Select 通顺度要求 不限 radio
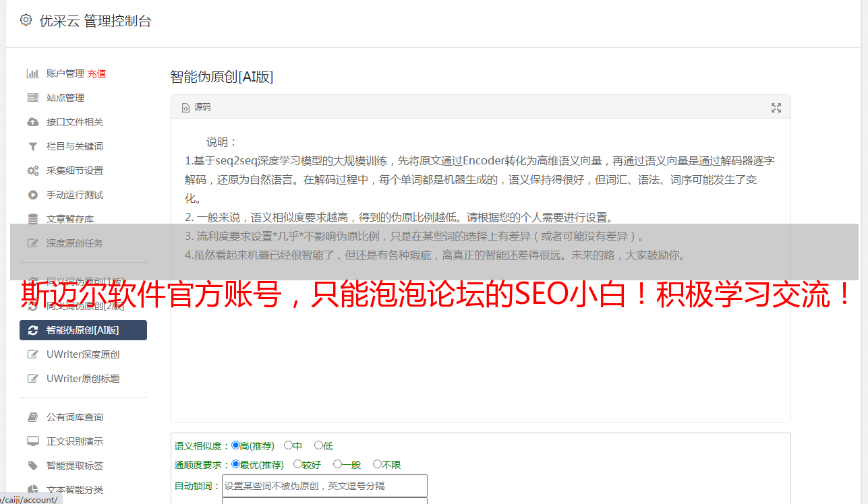This screenshot has width=868, height=504. coord(377,464)
